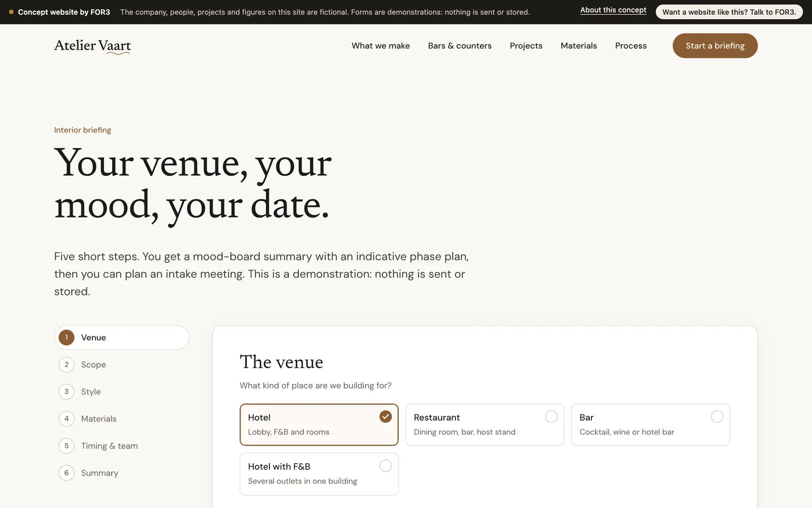Click the orange dot beside Concept website
Image resolution: width=812 pixels, height=508 pixels.
point(11,12)
